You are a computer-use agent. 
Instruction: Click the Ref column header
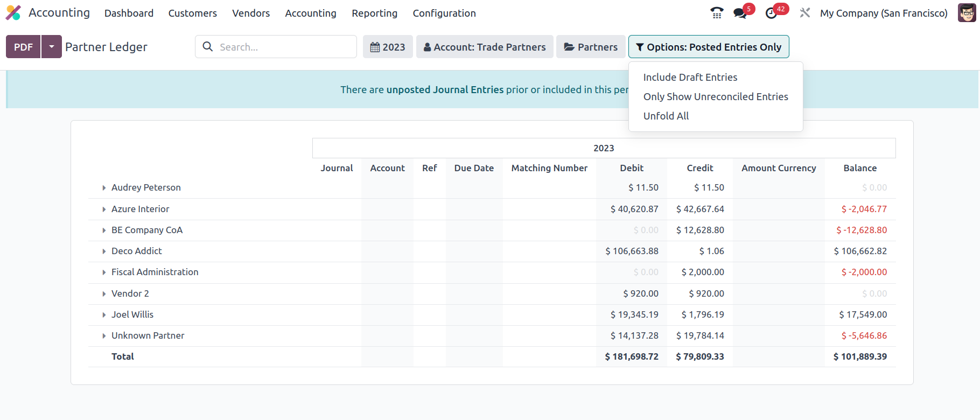pyautogui.click(x=430, y=168)
